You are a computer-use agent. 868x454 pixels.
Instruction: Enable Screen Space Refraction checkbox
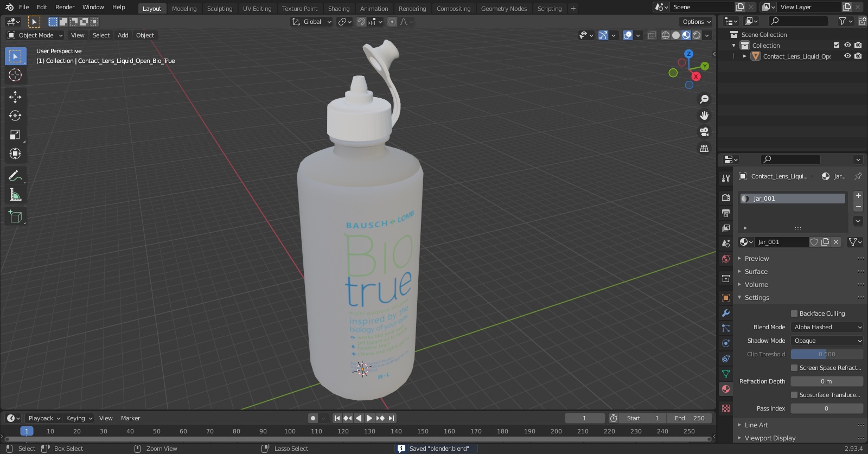click(794, 368)
